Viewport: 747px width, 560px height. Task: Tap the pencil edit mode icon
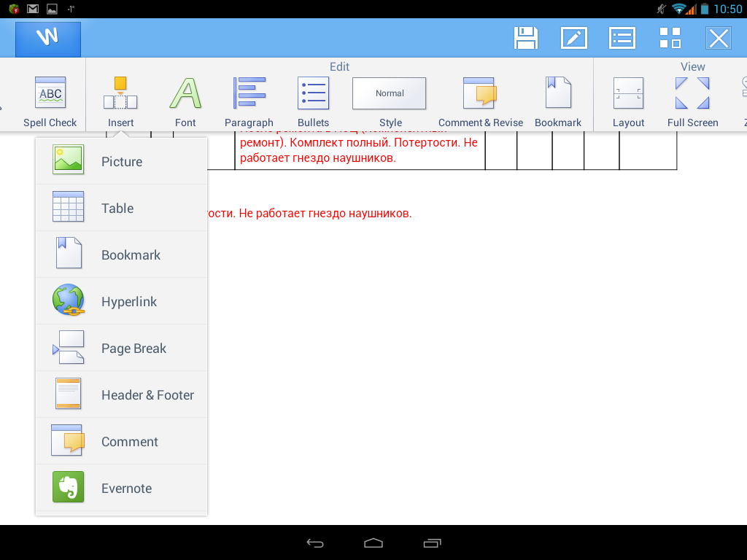pyautogui.click(x=573, y=38)
